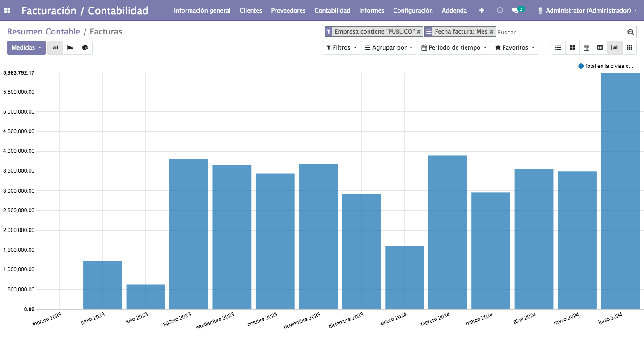Expand the Período de tiempo dropdown
The height and width of the screenshot is (354, 644).
453,47
